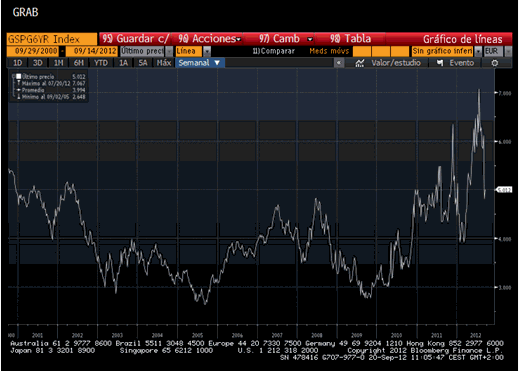The width and height of the screenshot is (519, 371).
Task: Click the EUR currency field
Action: [x=494, y=51]
